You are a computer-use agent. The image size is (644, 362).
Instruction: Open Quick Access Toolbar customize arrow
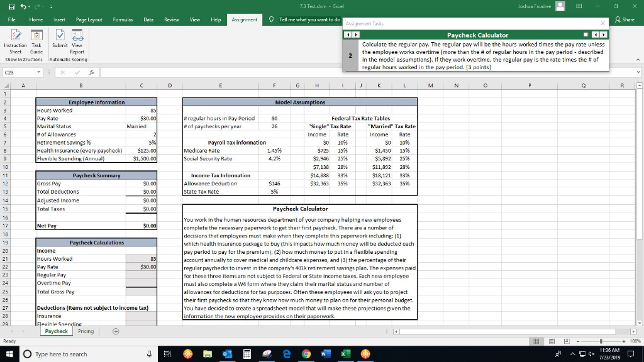51,7
